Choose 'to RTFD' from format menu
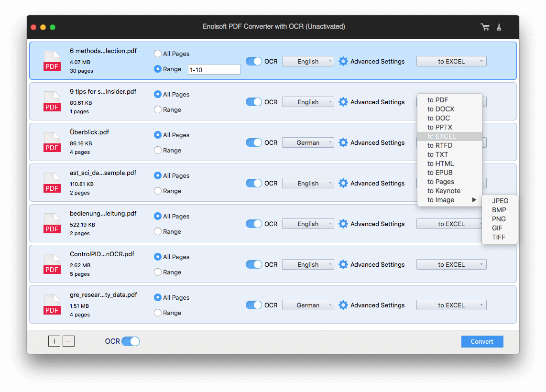The height and width of the screenshot is (392, 546). click(450, 145)
